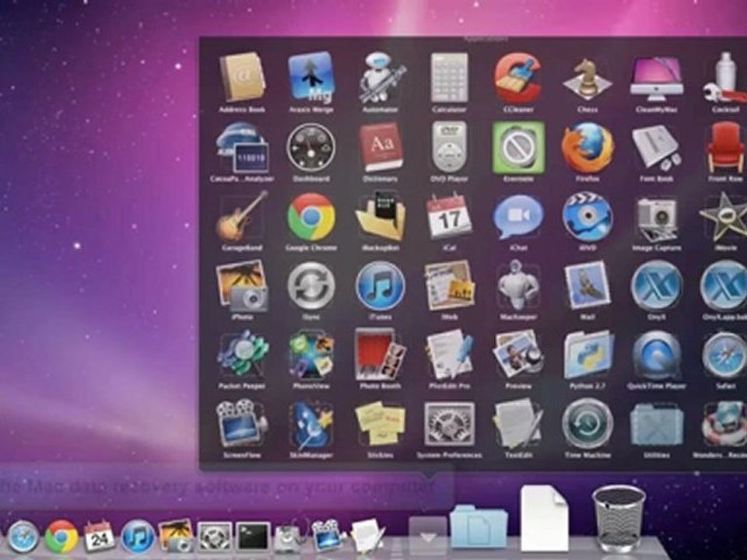Open System Preferences in the Applications stack
Screen dimensions: 747x560
[x=449, y=425]
